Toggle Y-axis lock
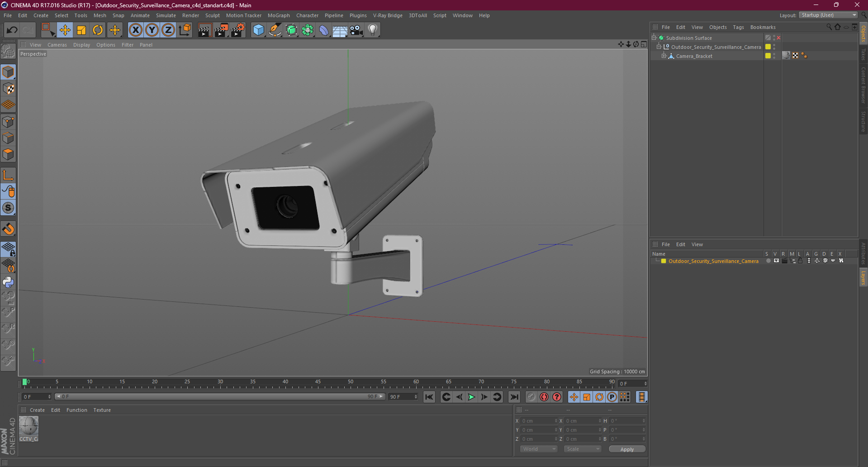The image size is (868, 467). coord(152,30)
